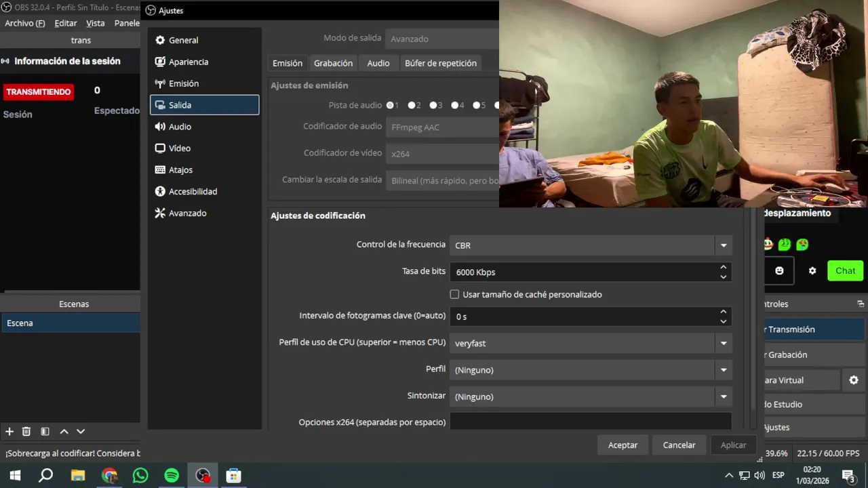Open the taskbar notification center

pyautogui.click(x=848, y=476)
